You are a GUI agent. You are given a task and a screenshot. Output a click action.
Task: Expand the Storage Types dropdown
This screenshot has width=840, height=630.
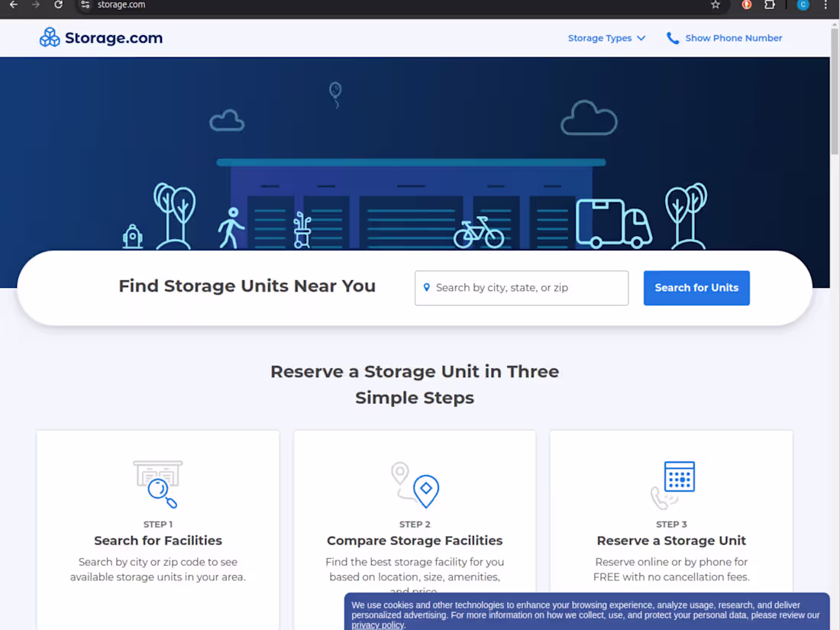coord(606,38)
